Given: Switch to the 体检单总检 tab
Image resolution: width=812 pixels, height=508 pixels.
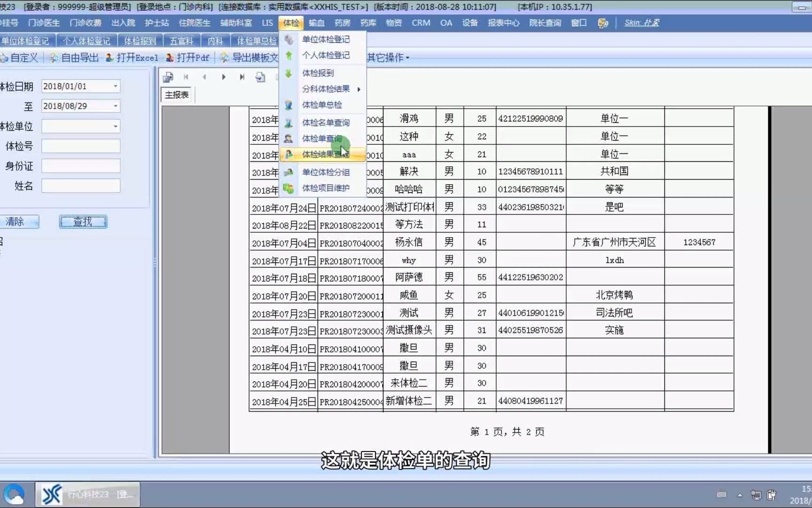Looking at the screenshot, I should click(256, 41).
